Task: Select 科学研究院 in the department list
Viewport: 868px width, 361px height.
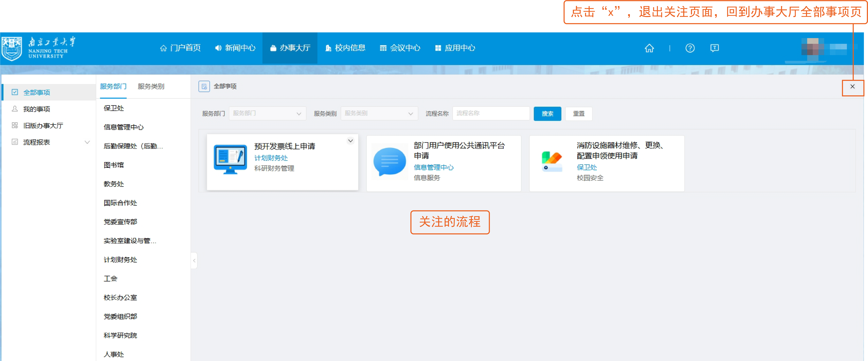Action: [x=120, y=335]
